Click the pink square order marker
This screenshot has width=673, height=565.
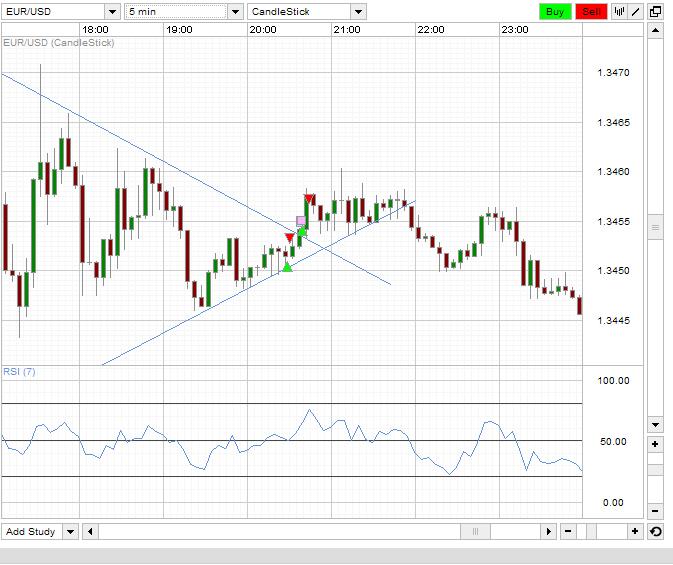(301, 221)
